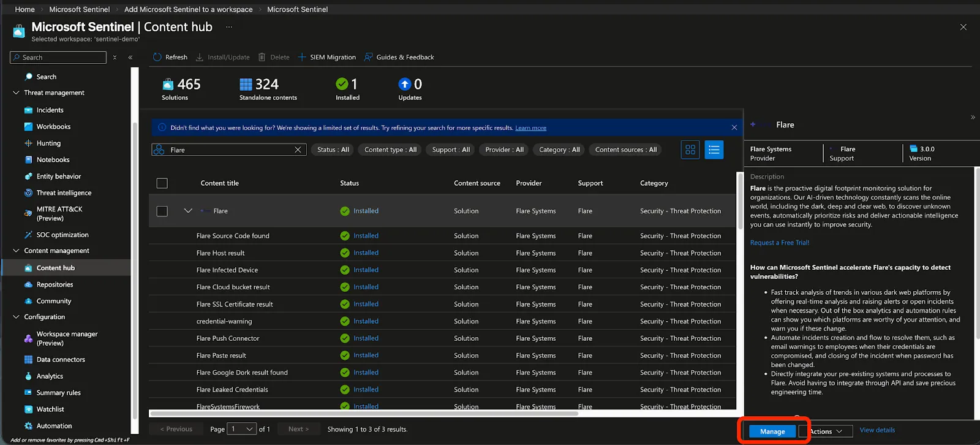Open Guides & Feedback
This screenshot has width=980, height=445.
click(399, 57)
